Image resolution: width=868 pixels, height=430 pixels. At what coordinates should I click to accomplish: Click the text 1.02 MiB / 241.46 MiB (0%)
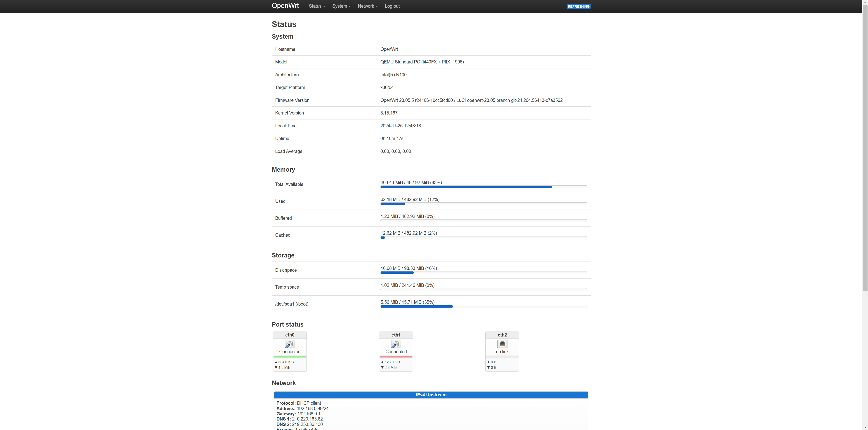(x=407, y=285)
